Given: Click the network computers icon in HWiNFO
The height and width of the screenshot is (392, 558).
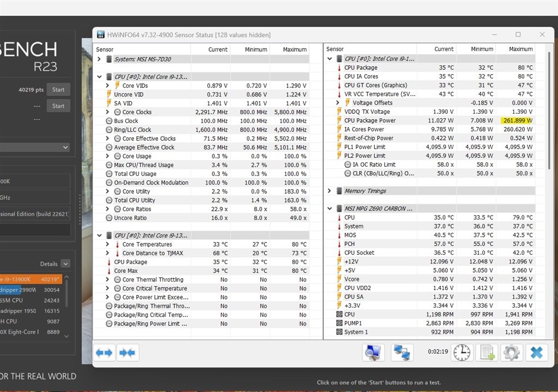Looking at the screenshot, I should point(402,352).
